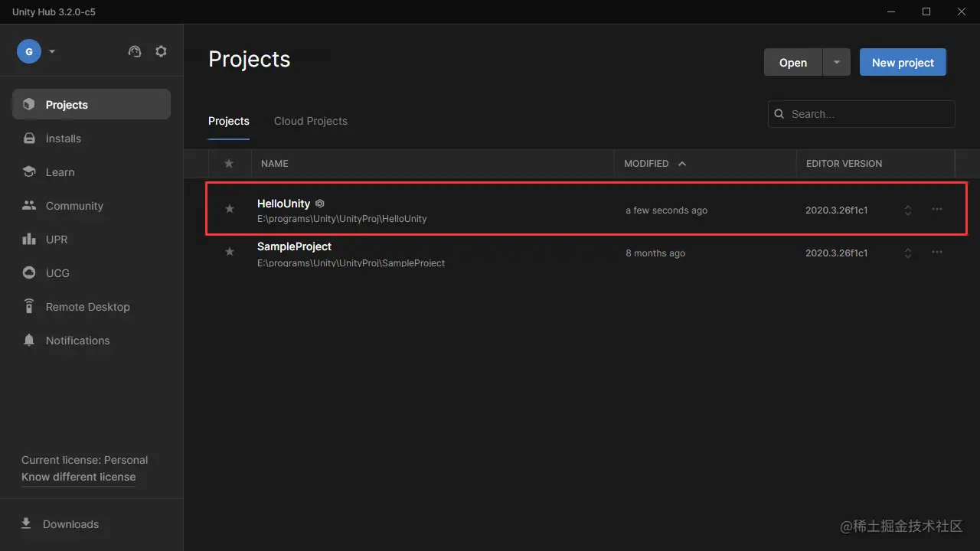Viewport: 980px width, 551px height.
Task: Click HelloUnity path E:\programs\Unity\UnityProj\HelloUnity
Action: tap(341, 219)
